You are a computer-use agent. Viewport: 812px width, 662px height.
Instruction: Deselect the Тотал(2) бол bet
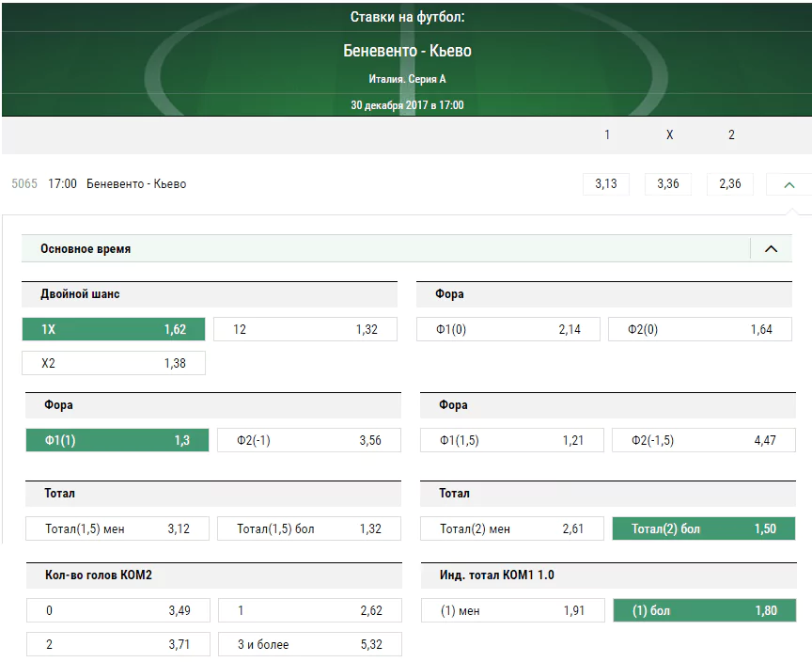coord(704,528)
